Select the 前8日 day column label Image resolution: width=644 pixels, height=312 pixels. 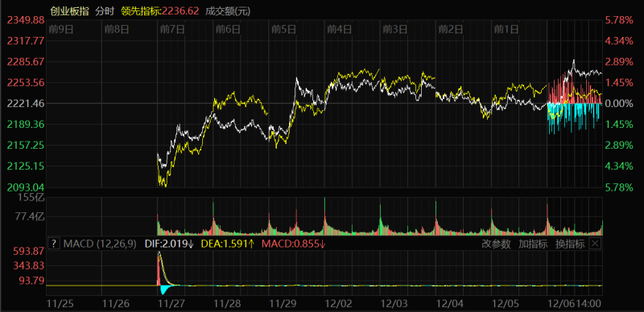pyautogui.click(x=117, y=29)
